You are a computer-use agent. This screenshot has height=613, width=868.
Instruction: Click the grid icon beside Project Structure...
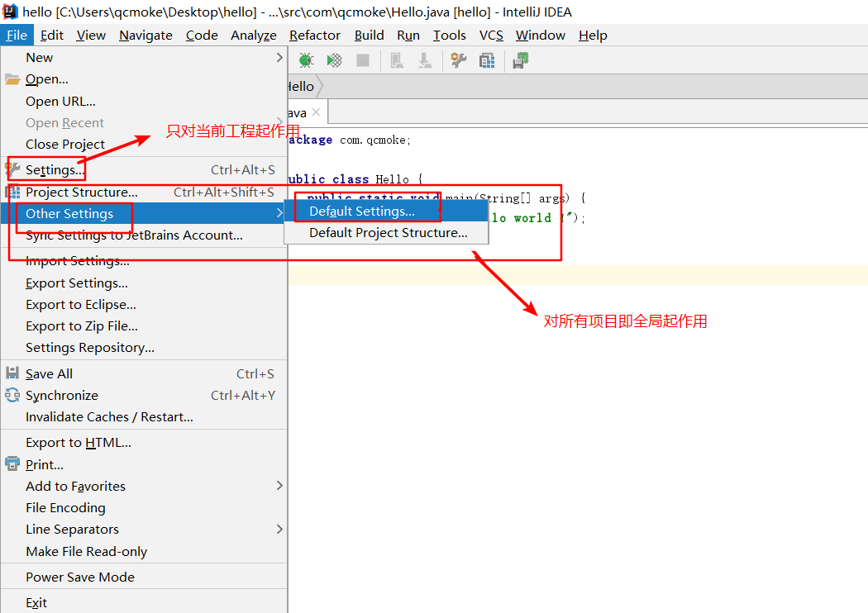click(12, 192)
